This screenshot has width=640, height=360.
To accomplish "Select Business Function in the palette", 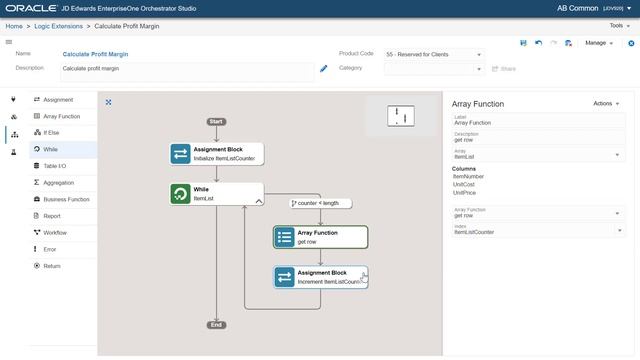I will [63, 199].
